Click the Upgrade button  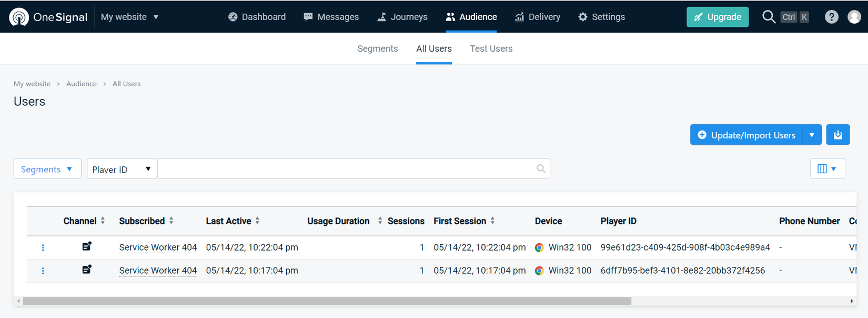pyautogui.click(x=717, y=17)
